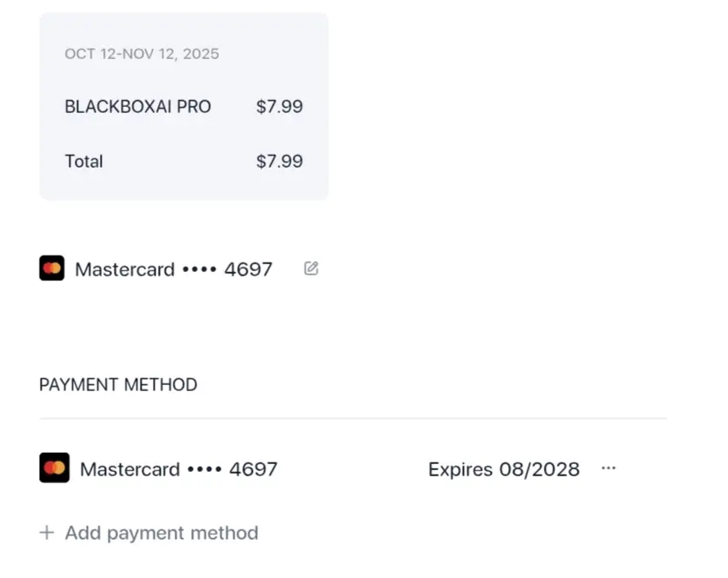Click the Mastercard logo above the Payment Method heading
728x578 pixels.
tap(51, 268)
